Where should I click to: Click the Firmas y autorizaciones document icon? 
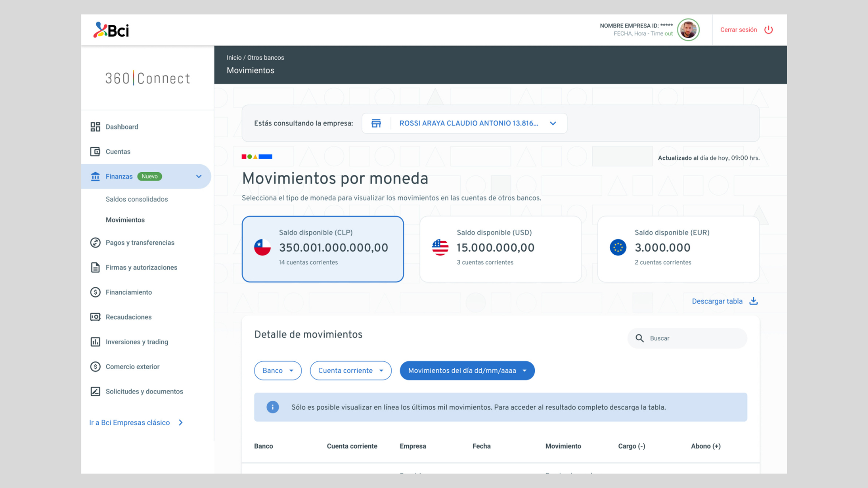click(x=95, y=267)
